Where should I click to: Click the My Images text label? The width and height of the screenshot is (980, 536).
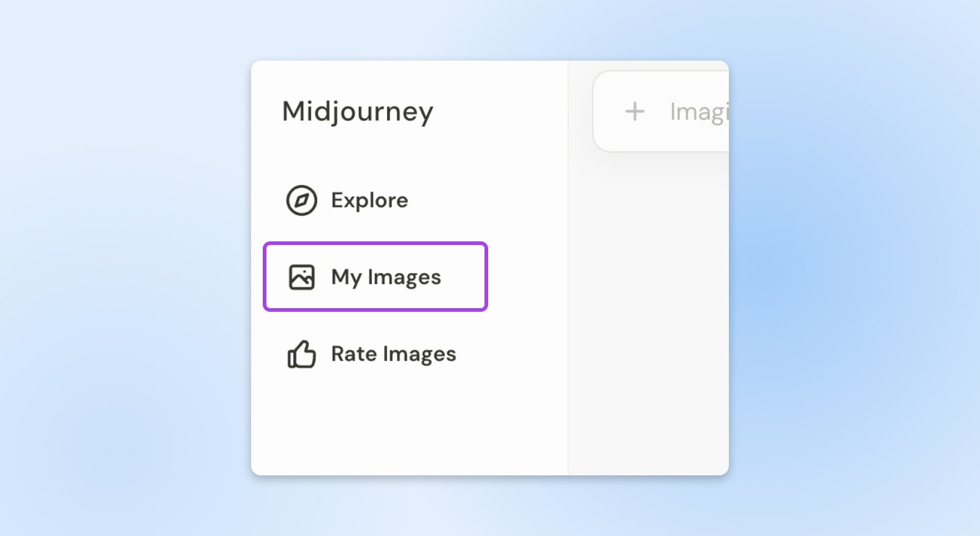pos(386,277)
